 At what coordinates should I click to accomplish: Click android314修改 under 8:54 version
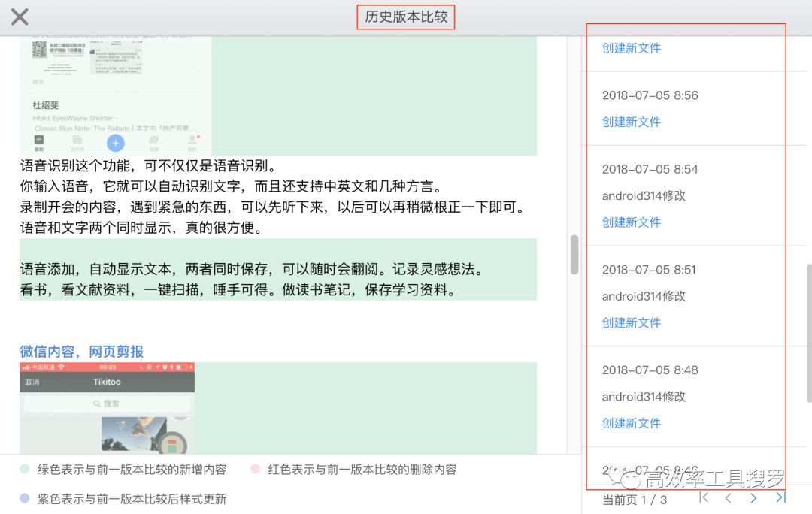(644, 195)
